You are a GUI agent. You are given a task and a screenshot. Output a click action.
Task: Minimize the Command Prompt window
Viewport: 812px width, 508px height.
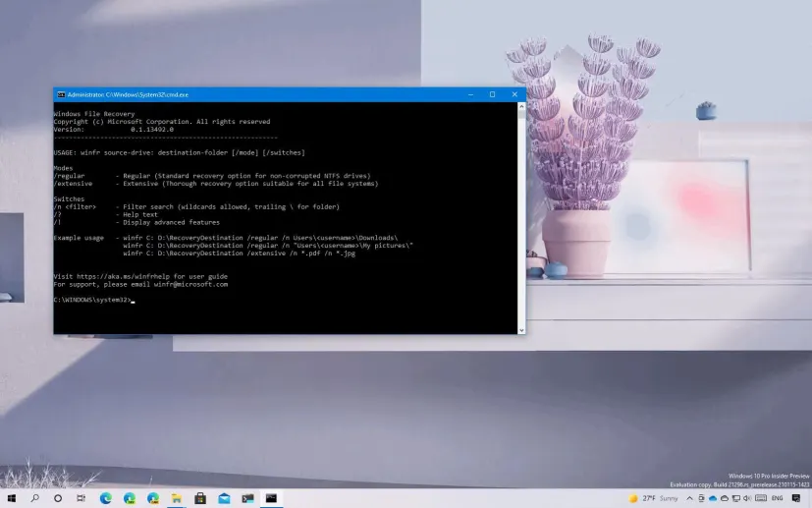[x=470, y=95]
